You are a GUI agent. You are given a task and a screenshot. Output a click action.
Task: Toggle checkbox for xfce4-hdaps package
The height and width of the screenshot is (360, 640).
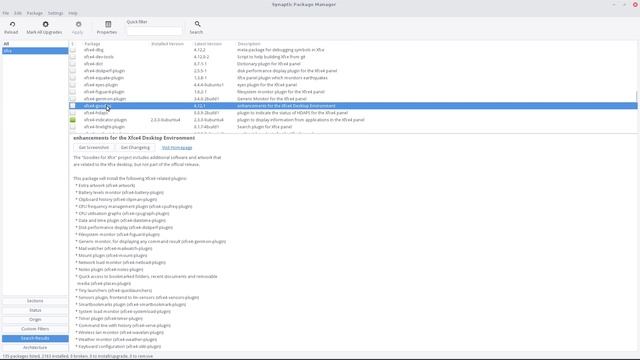coord(73,113)
